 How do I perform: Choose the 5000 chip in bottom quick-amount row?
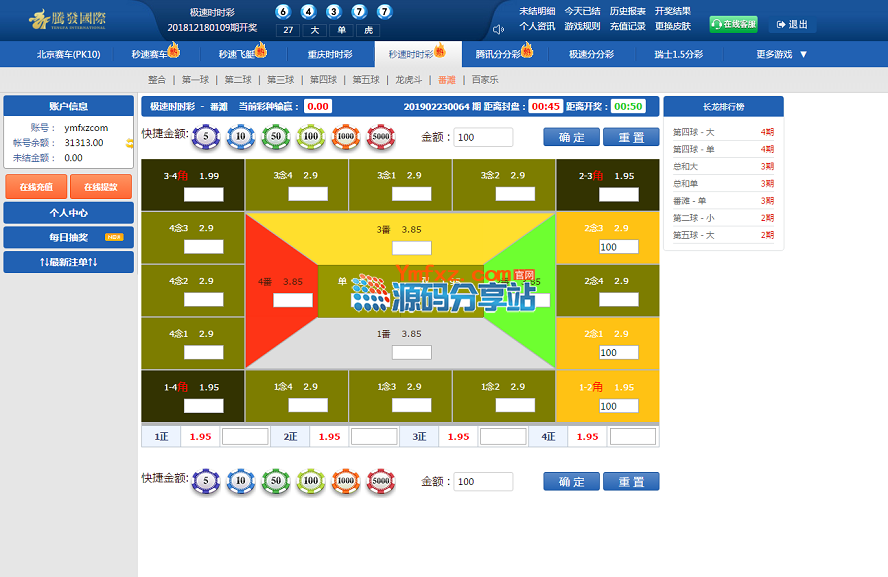pyautogui.click(x=380, y=481)
